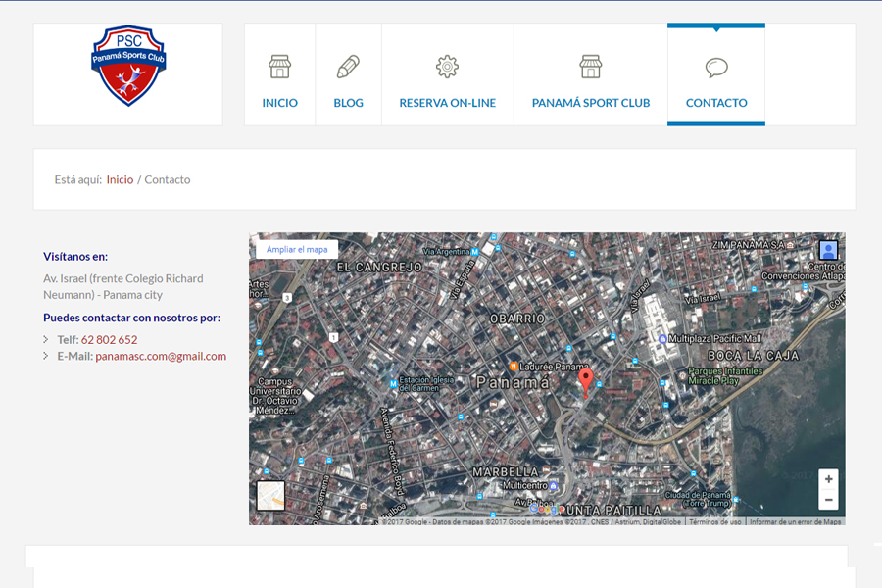Click the Multiplaza Pacific Mall marker
The image size is (882, 588).
click(x=662, y=338)
